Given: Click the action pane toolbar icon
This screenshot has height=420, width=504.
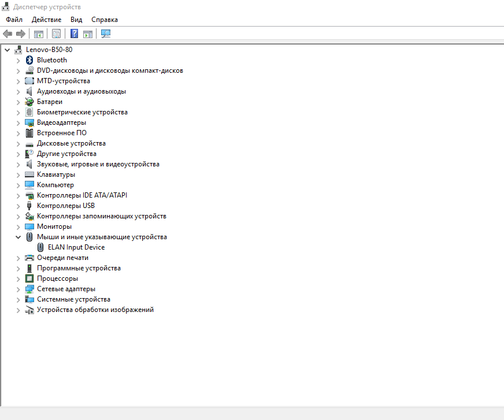Looking at the screenshot, I should tap(88, 34).
